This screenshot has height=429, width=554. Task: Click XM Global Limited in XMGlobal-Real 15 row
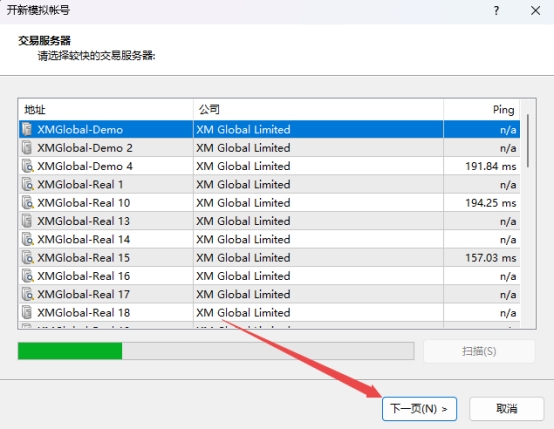pyautogui.click(x=243, y=258)
